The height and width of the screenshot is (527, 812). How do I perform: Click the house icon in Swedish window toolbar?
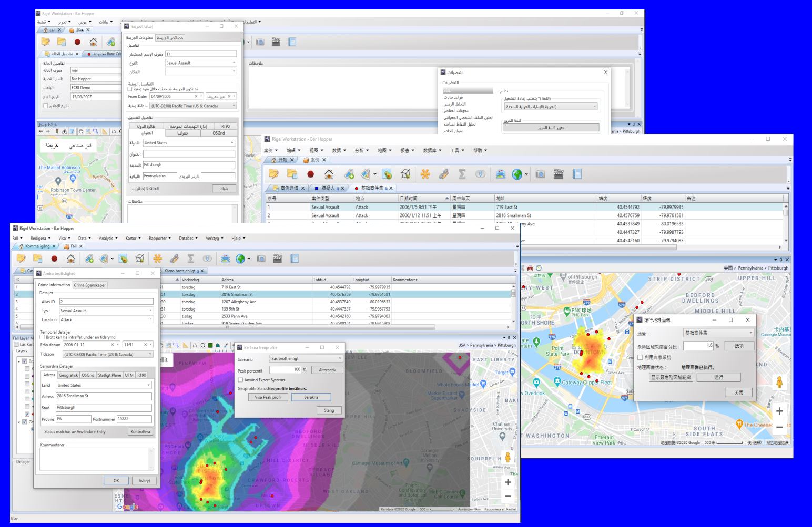click(70, 259)
